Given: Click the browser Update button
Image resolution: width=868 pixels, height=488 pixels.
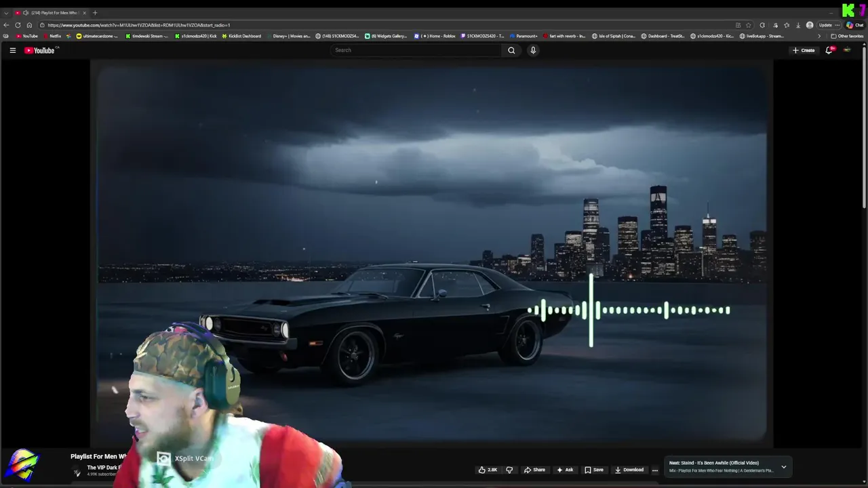Looking at the screenshot, I should point(825,25).
